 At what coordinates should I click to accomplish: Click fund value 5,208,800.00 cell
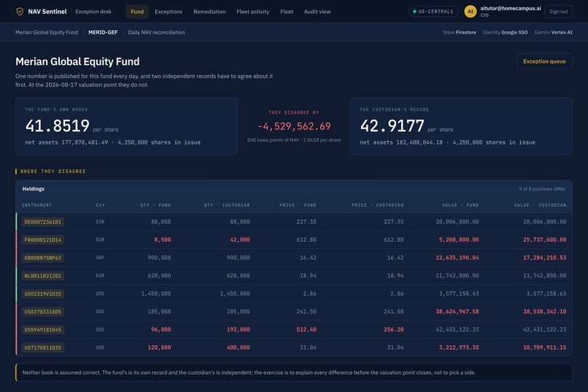[x=459, y=239]
